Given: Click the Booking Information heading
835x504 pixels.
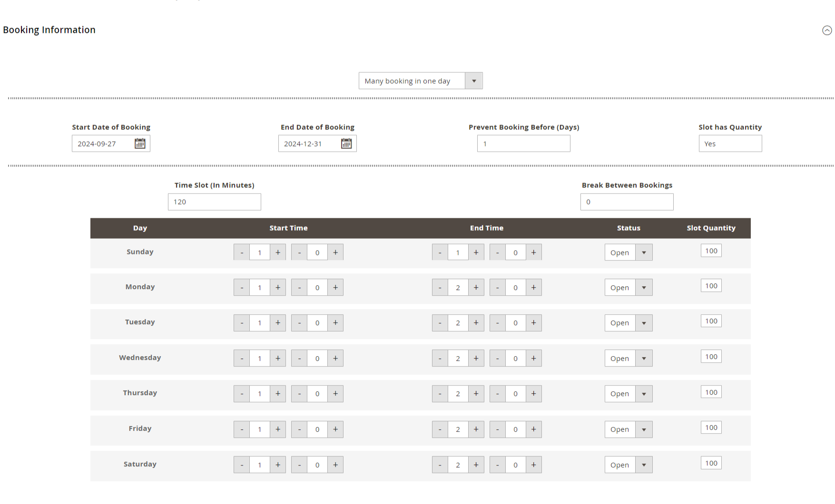Looking at the screenshot, I should [x=49, y=30].
